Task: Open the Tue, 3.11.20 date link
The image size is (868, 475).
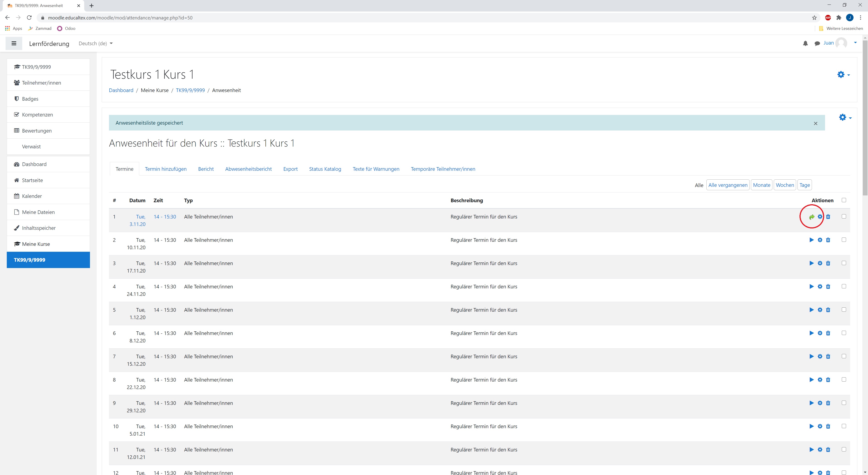Action: click(137, 221)
